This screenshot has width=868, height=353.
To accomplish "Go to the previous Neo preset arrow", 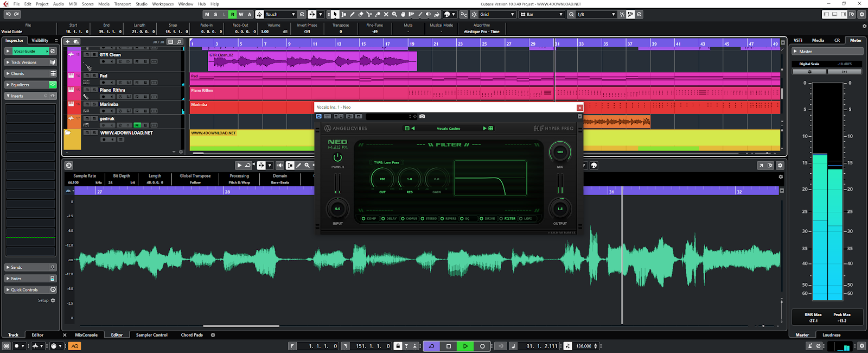I will tap(413, 129).
